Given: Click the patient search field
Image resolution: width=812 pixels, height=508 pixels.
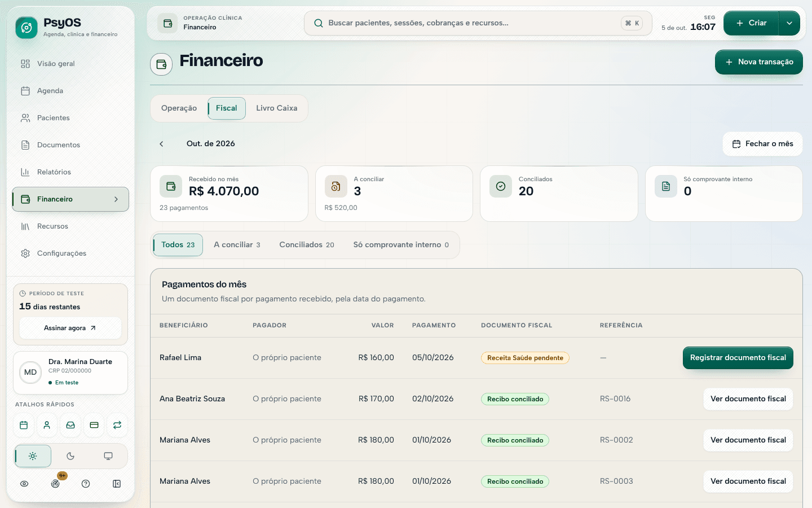Looking at the screenshot, I should (478, 23).
